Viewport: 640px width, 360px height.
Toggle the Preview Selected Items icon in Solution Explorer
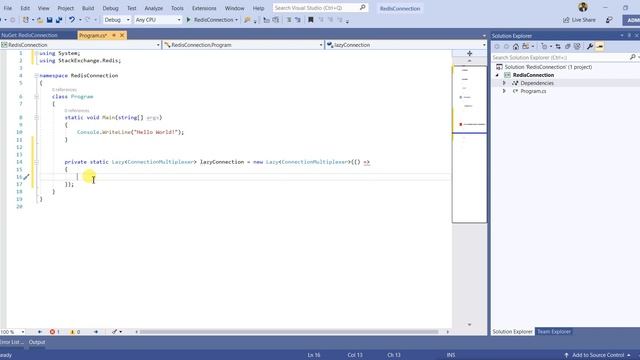click(600, 47)
